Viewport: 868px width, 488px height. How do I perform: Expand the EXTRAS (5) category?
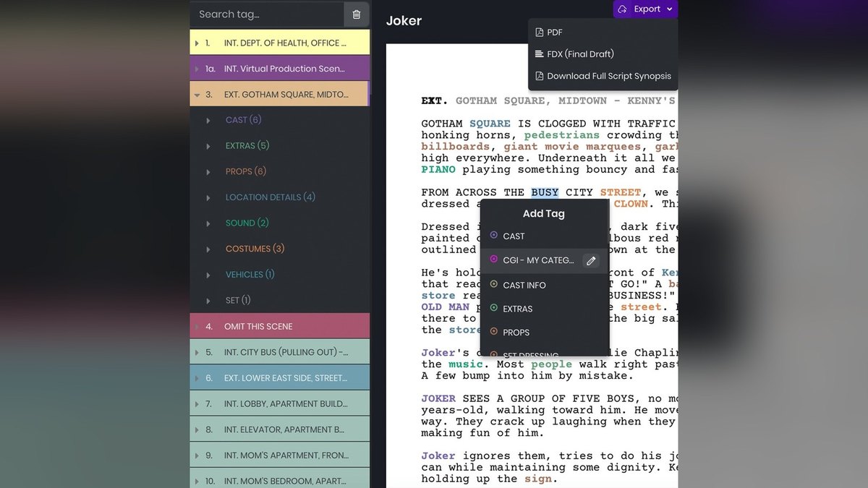[x=208, y=146]
